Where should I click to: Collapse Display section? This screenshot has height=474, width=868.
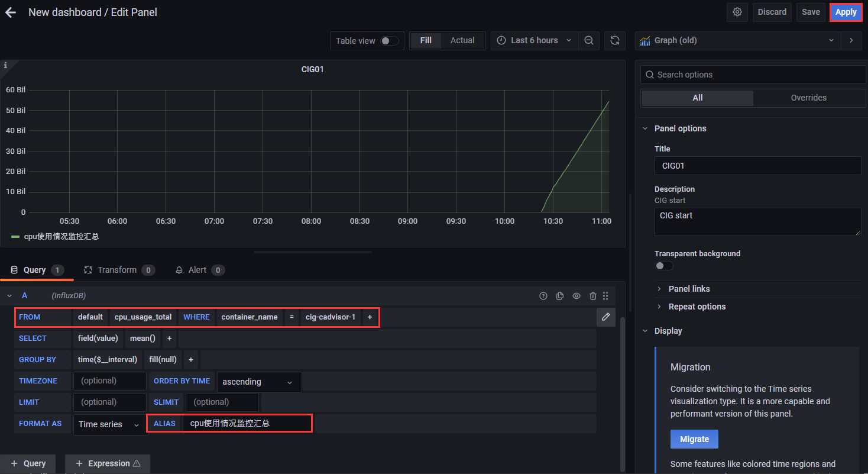pyautogui.click(x=662, y=331)
